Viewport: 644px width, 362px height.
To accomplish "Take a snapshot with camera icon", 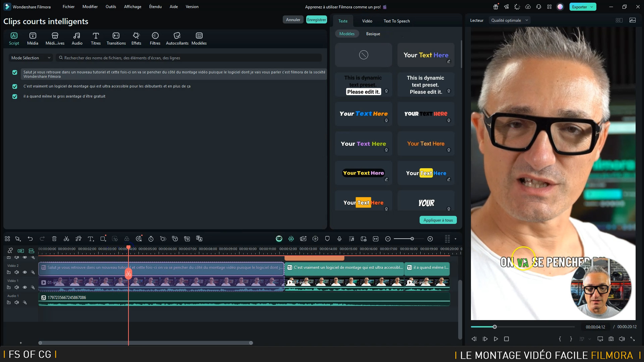I will [611, 339].
